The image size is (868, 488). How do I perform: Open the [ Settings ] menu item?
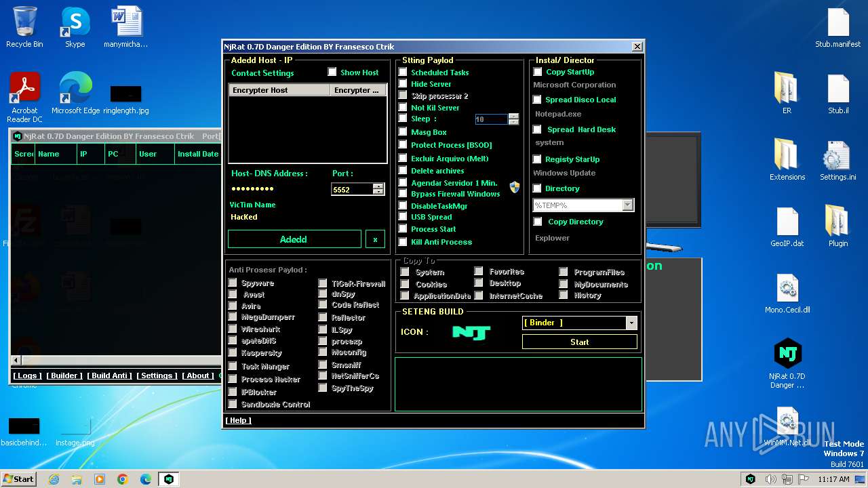pyautogui.click(x=157, y=375)
